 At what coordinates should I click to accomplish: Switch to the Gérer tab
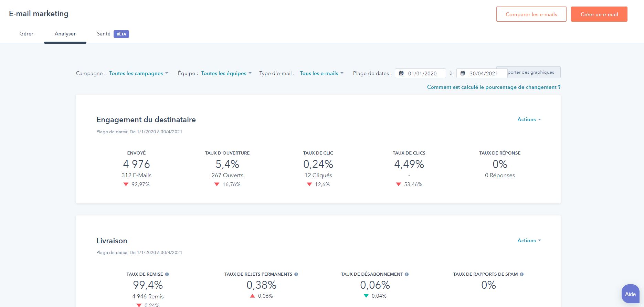pos(27,34)
